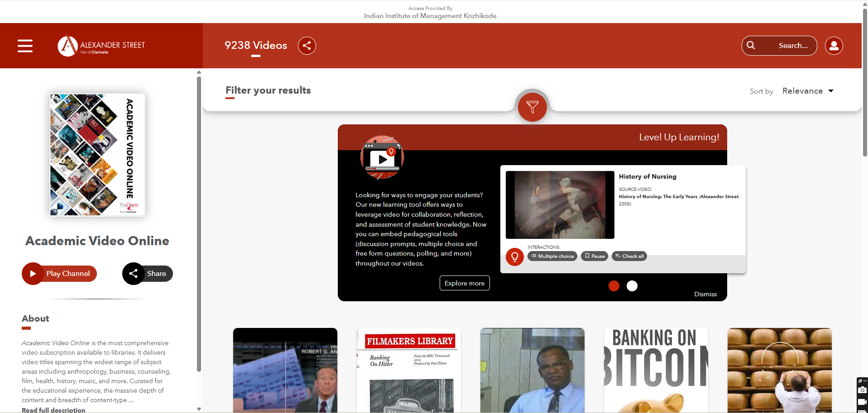Click the magnifying glass search icon
Viewport: 868px width, 413px height.
751,46
